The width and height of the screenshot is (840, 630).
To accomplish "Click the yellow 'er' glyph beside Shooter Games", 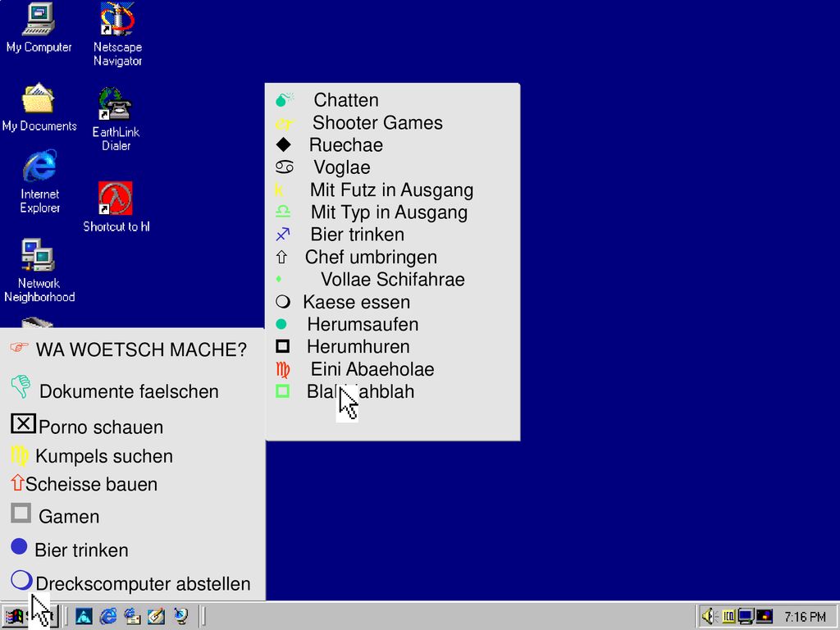I will 285,124.
